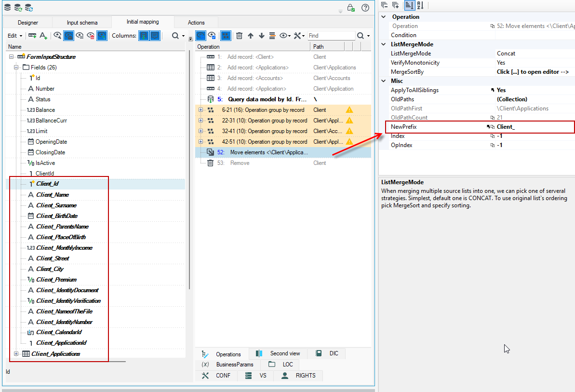Move the operation down with the down arrow
Image resolution: width=575 pixels, height=392 pixels.
click(x=261, y=36)
